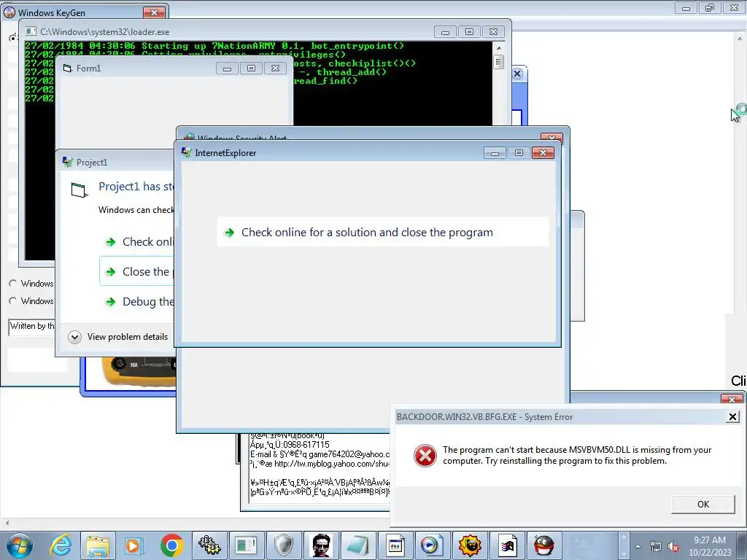747x560 pixels.
Task: Select the gray shield icon on taskbar
Action: click(284, 545)
